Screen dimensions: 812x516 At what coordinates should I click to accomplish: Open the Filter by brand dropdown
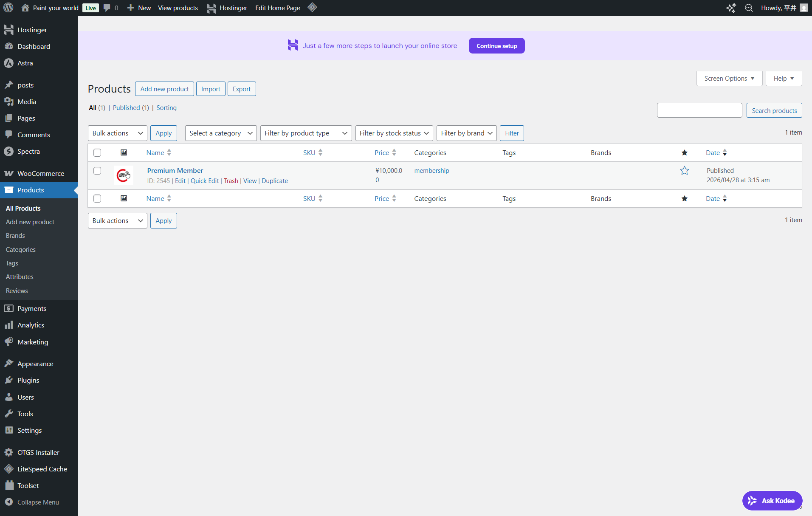tap(467, 133)
